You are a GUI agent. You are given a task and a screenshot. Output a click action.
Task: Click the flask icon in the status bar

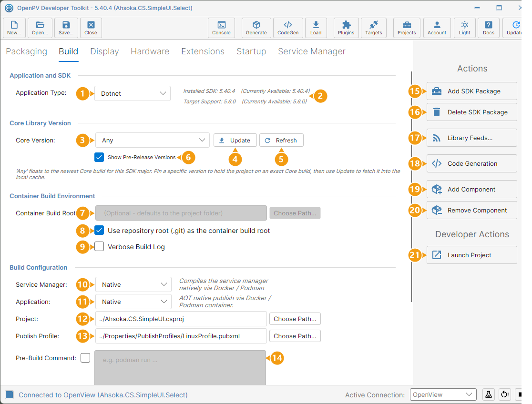click(x=488, y=394)
